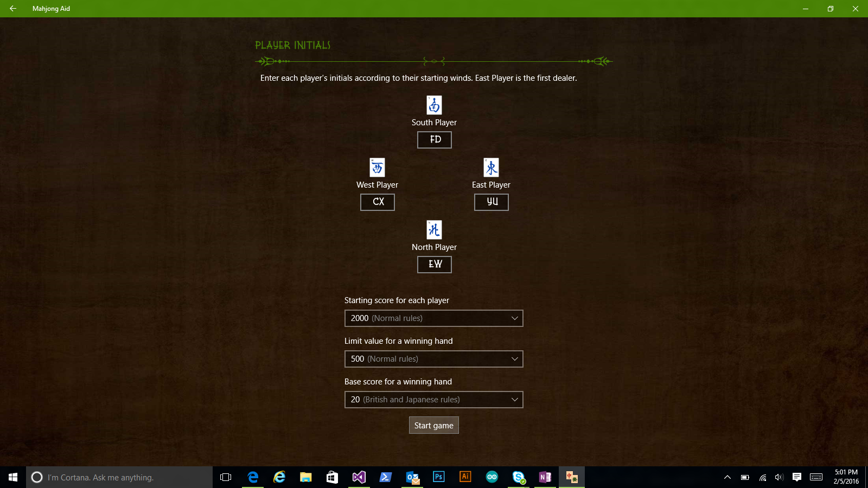Image resolution: width=868 pixels, height=488 pixels.
Task: Click the South wind tile icon
Action: coord(434,105)
